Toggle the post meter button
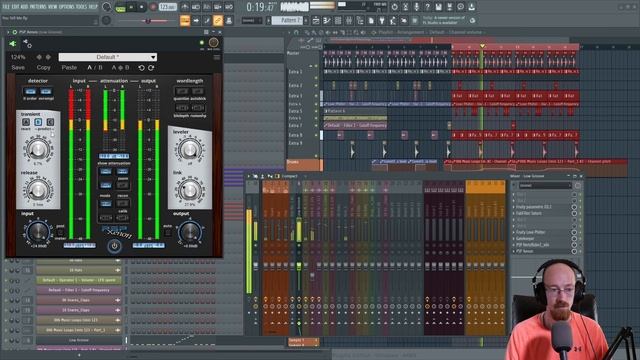640x360 pixels. click(60, 231)
